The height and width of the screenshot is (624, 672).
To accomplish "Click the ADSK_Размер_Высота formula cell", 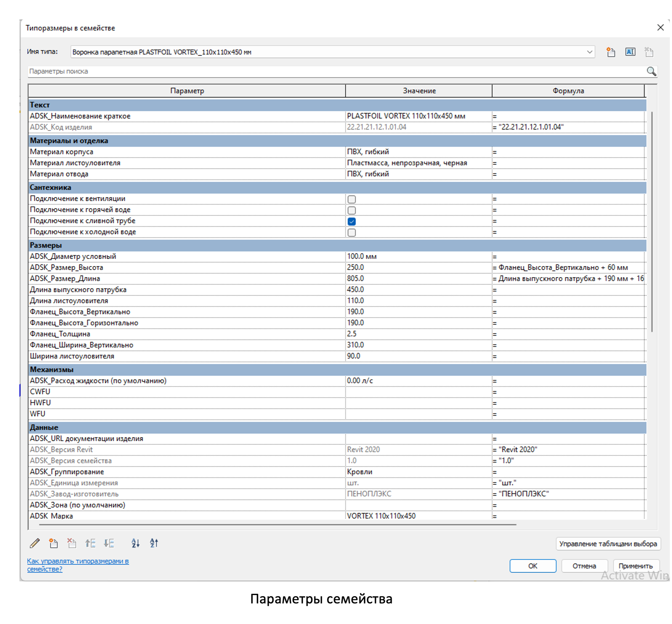I will (x=568, y=268).
